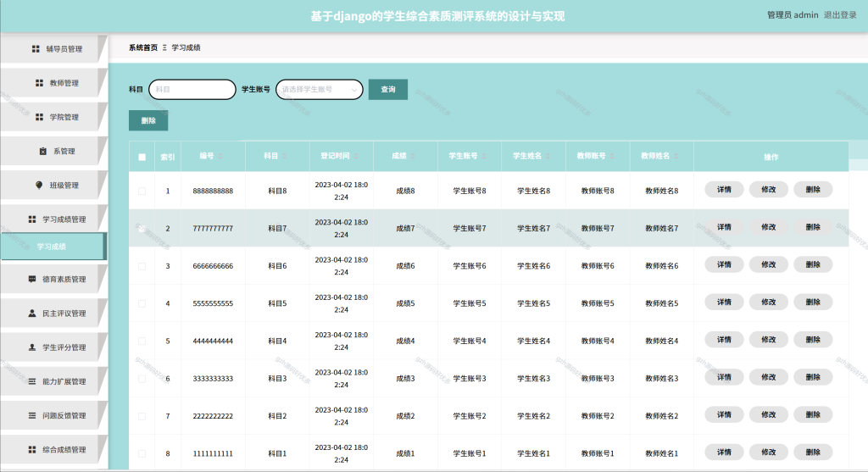Open 综合成绩管理 sidebar menu

(x=53, y=450)
